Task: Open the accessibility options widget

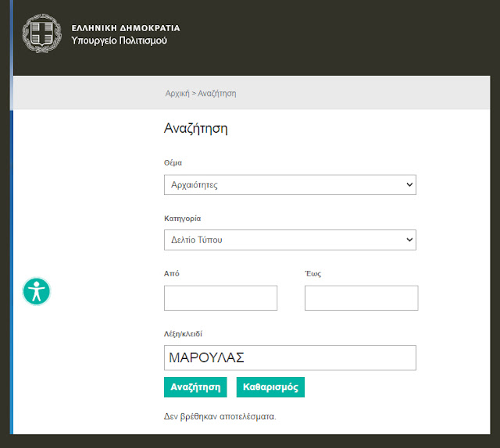Action: (x=36, y=291)
